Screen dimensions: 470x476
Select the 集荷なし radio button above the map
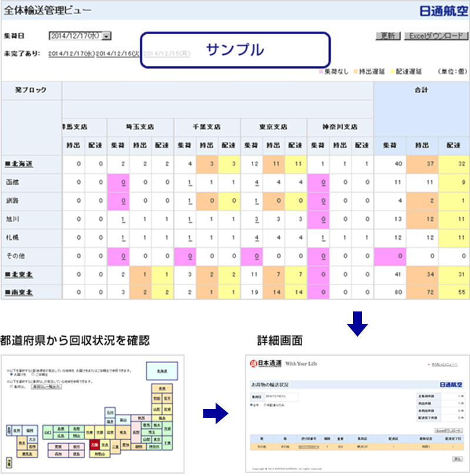[x=12, y=387]
